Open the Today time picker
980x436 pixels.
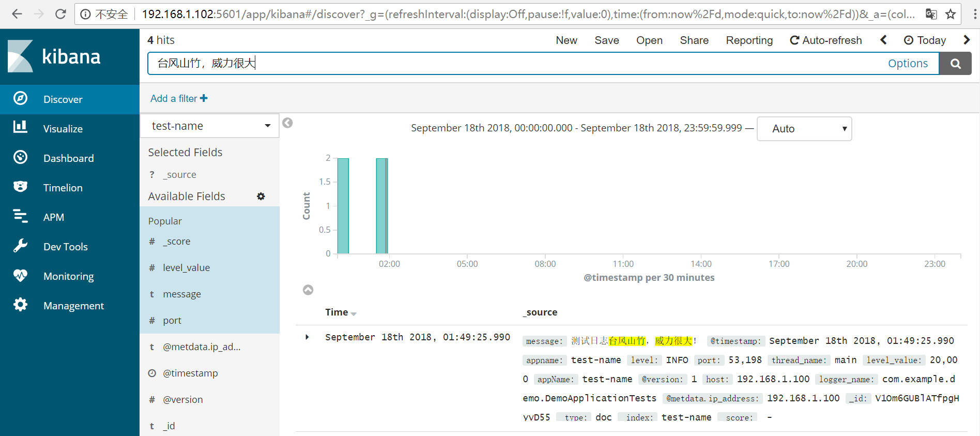pyautogui.click(x=925, y=40)
